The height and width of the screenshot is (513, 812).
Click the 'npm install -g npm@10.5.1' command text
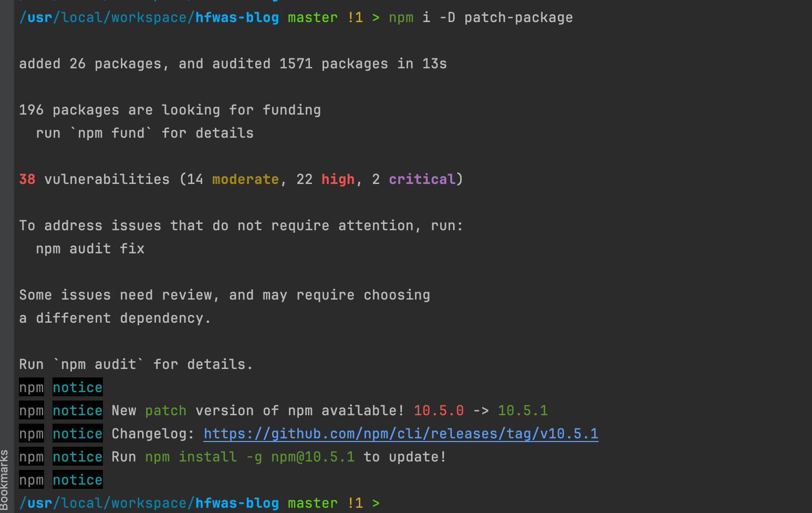tap(249, 457)
